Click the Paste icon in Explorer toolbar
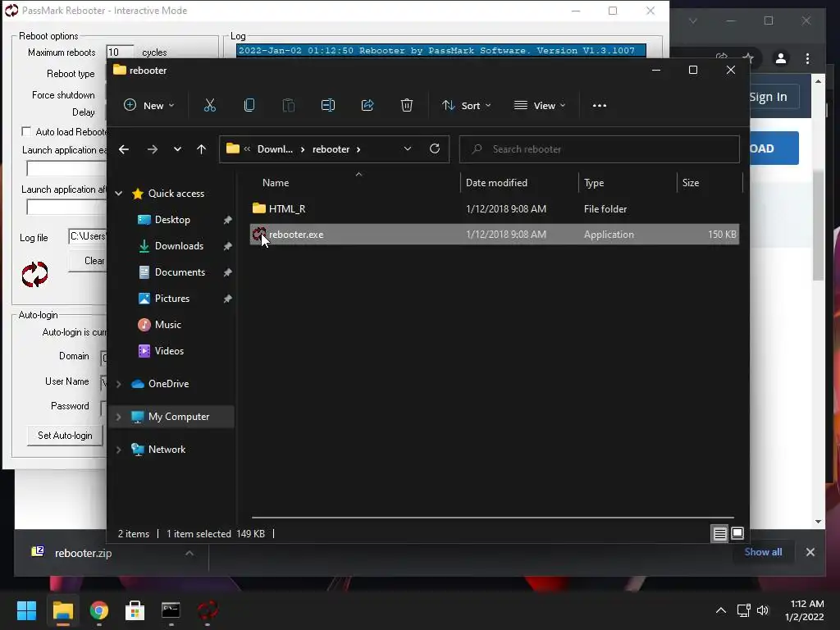The height and width of the screenshot is (630, 840). point(289,106)
